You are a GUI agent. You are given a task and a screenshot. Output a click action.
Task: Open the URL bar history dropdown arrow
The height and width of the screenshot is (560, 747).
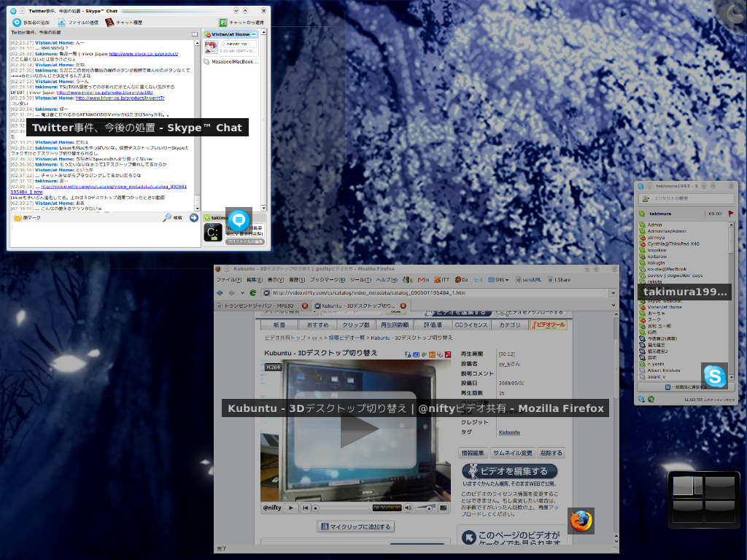coord(613,293)
